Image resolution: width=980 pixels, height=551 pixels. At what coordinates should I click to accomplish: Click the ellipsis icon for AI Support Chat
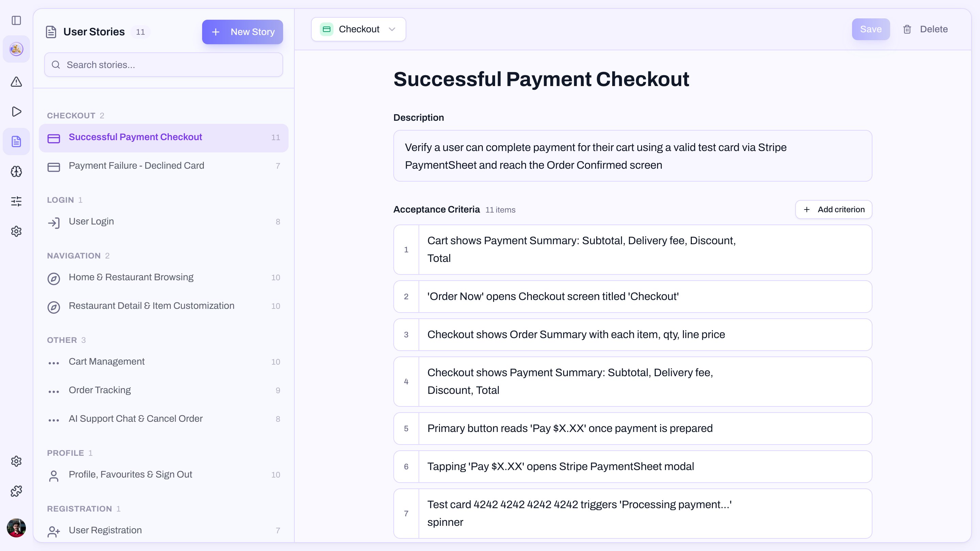(54, 420)
